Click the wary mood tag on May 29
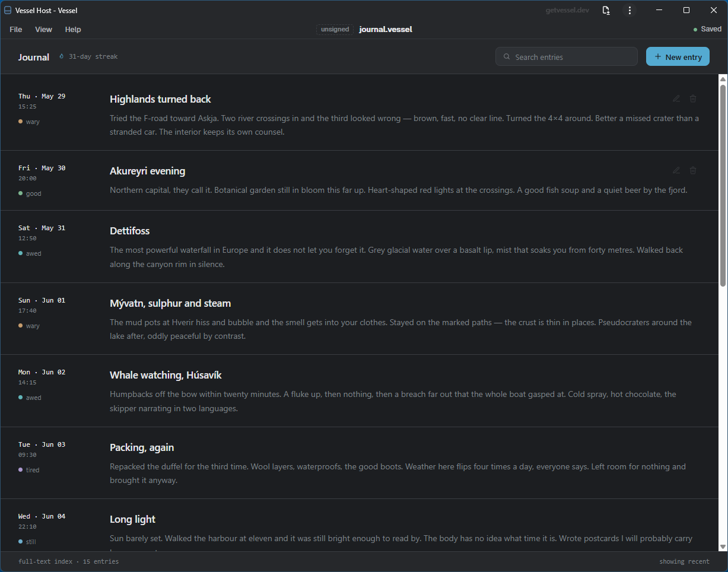Viewport: 728px width, 572px height. pos(29,122)
